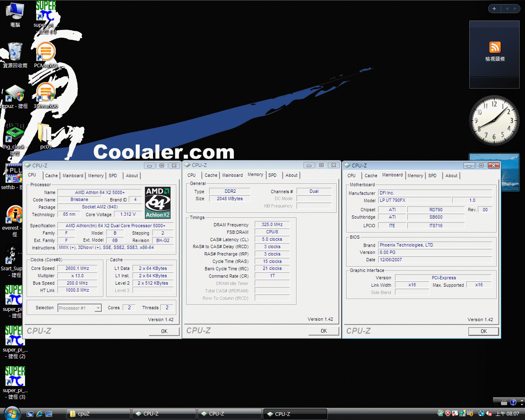Screen dimensions: 525x420
Task: Select Memory tab in right CPU-Z window
Action: 415,176
